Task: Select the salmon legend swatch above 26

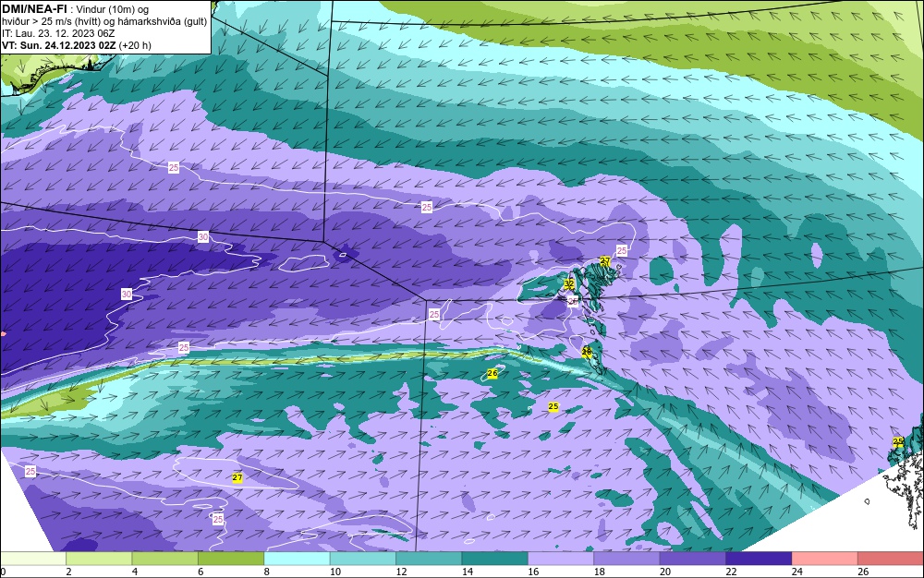Action: tap(891, 559)
